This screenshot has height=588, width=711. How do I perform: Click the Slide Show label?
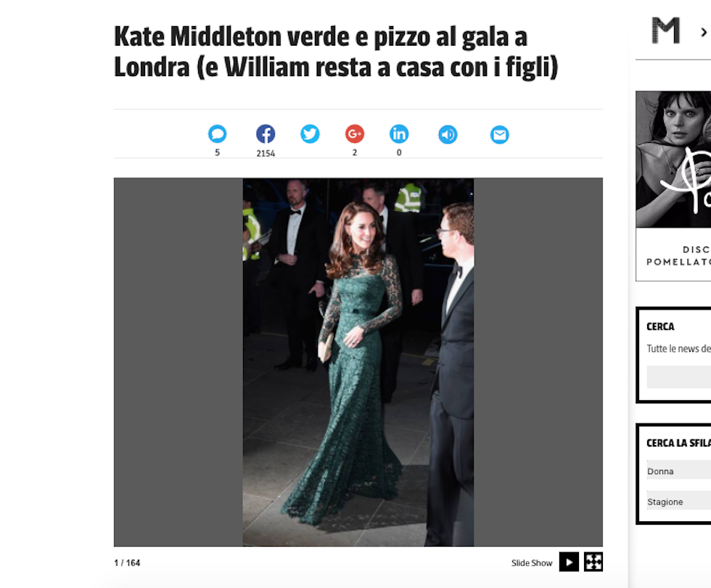[x=532, y=563]
